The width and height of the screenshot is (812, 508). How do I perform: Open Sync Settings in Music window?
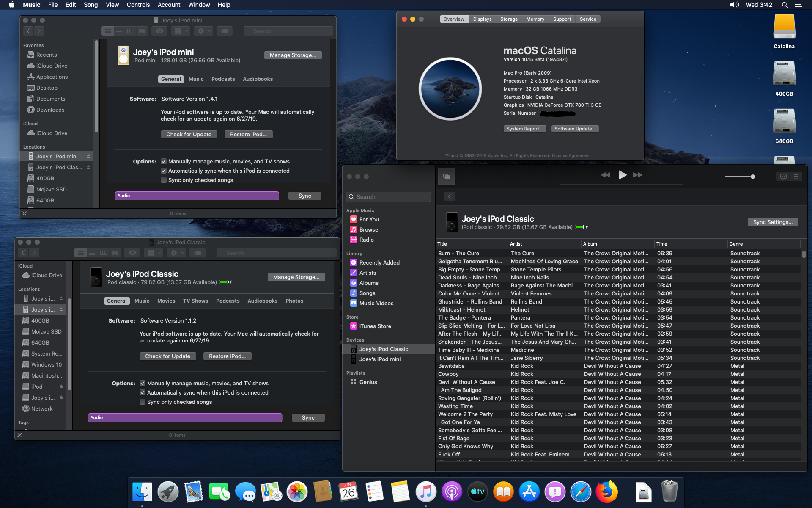point(773,222)
